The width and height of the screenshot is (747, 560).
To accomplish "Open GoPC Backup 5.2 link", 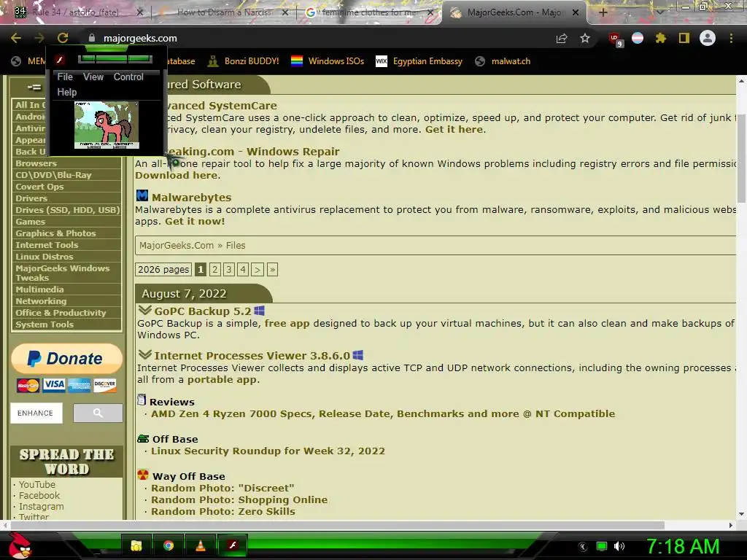I will pyautogui.click(x=203, y=311).
